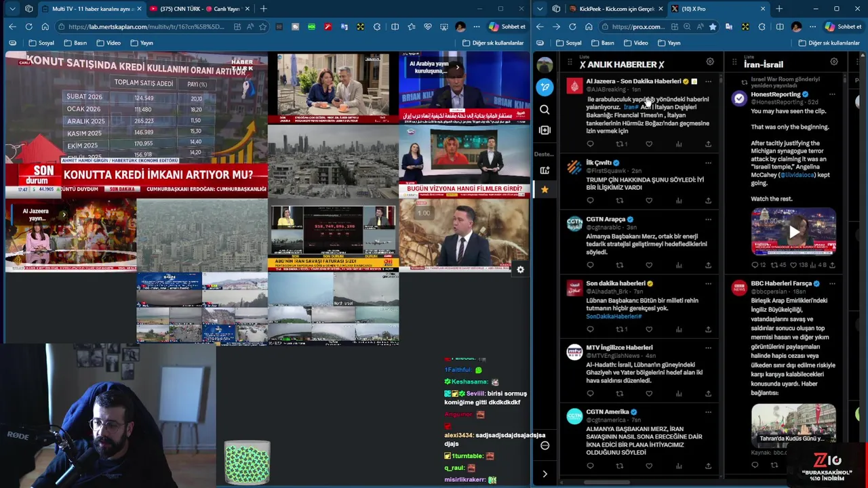Open Sosyal bookmarks folder in left browser
The height and width of the screenshot is (488, 868).
(41, 43)
